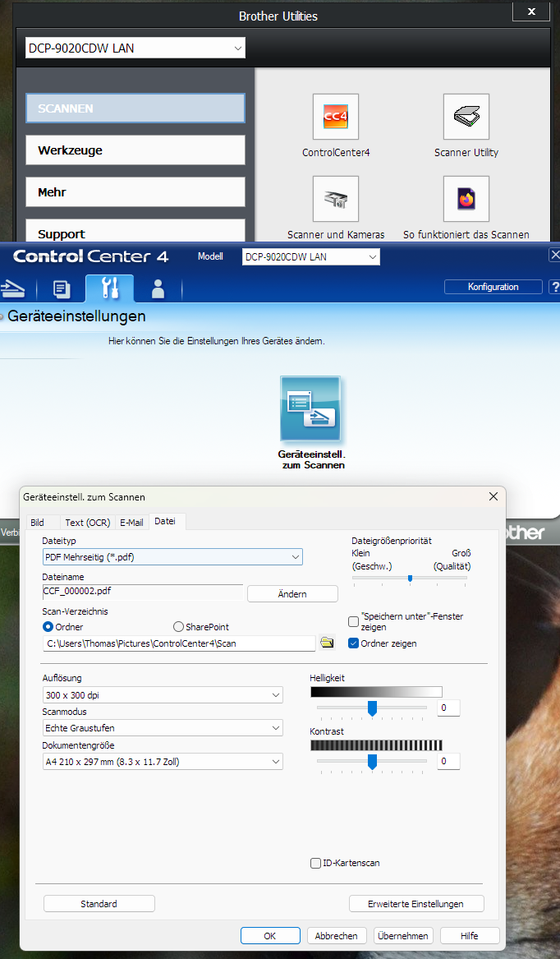The image size is (560, 959).
Task: Confirm the dialog with OK
Action: point(270,936)
